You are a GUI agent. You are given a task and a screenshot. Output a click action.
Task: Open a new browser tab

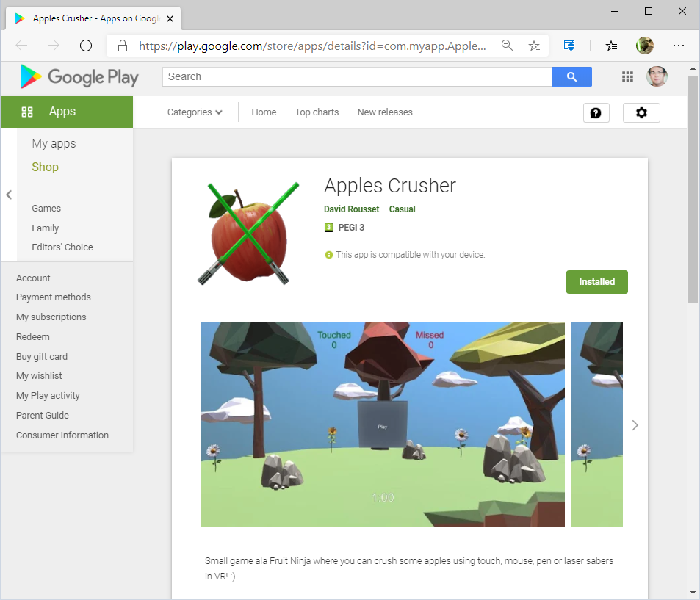pyautogui.click(x=192, y=18)
